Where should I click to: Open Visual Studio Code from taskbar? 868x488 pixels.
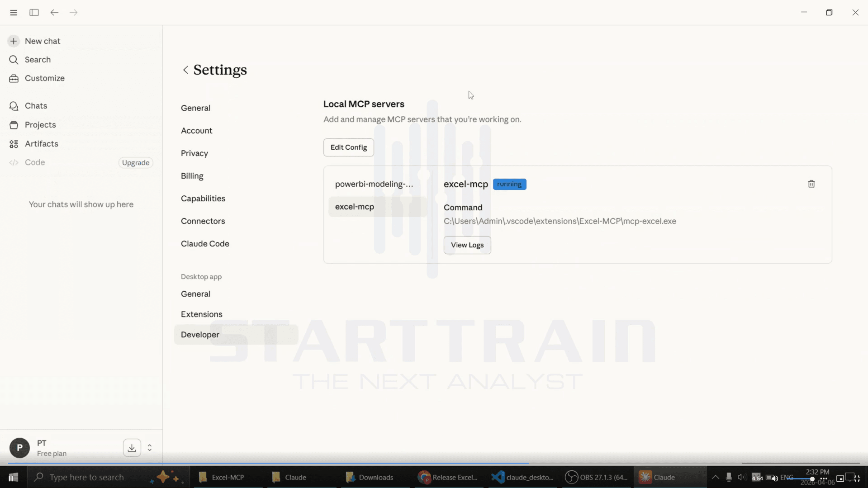pos(523,477)
